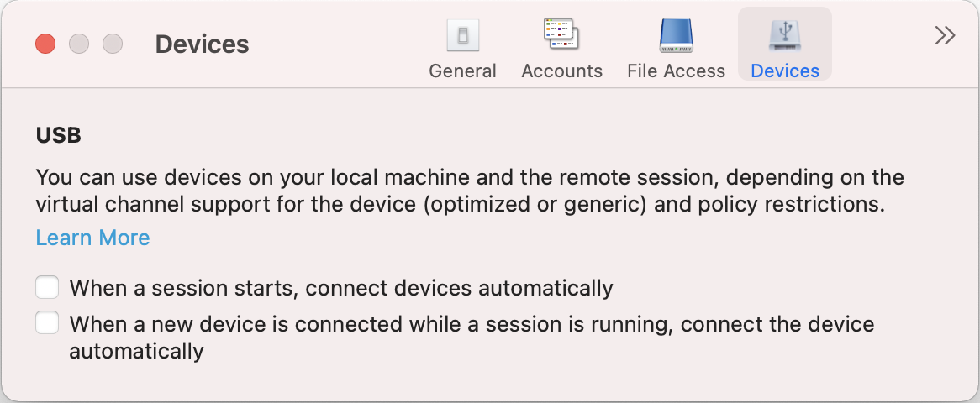Click the 'When a new device is connected' label
The width and height of the screenshot is (980, 403).
click(x=472, y=338)
